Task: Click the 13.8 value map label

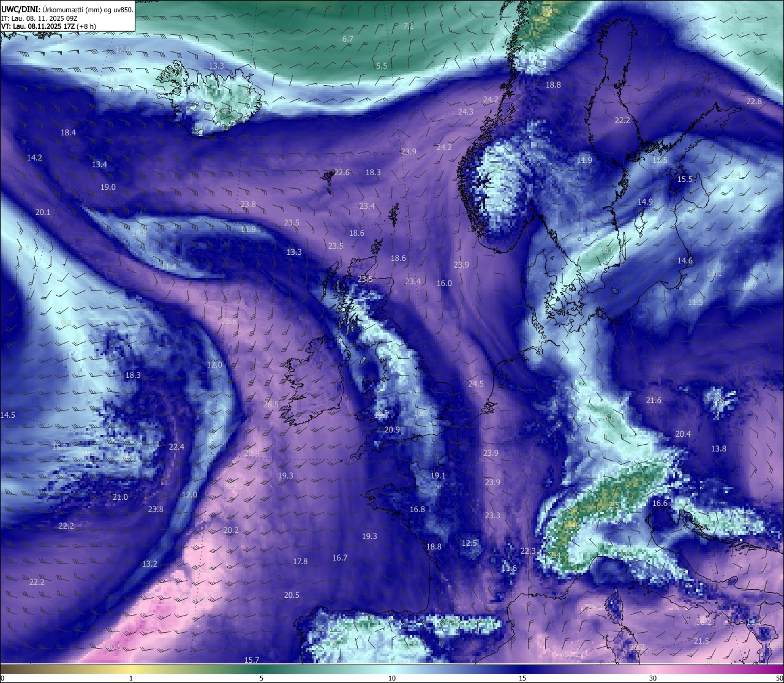Action: click(718, 448)
